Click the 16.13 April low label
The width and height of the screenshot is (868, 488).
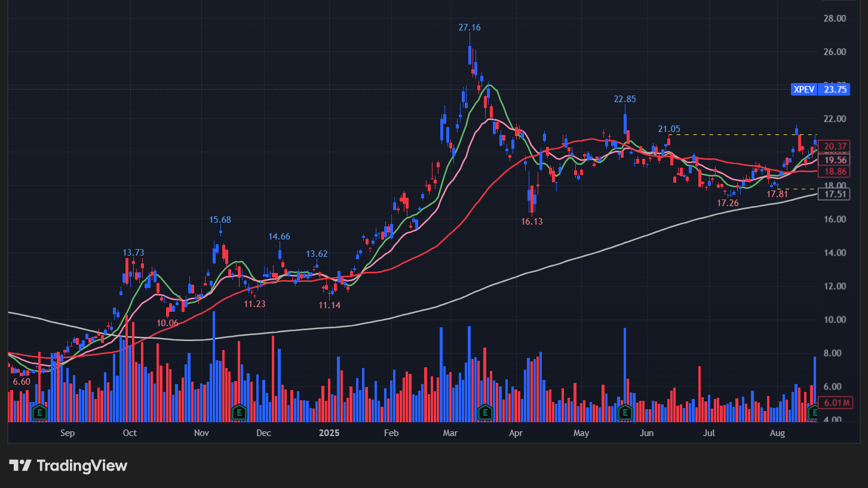(x=532, y=222)
